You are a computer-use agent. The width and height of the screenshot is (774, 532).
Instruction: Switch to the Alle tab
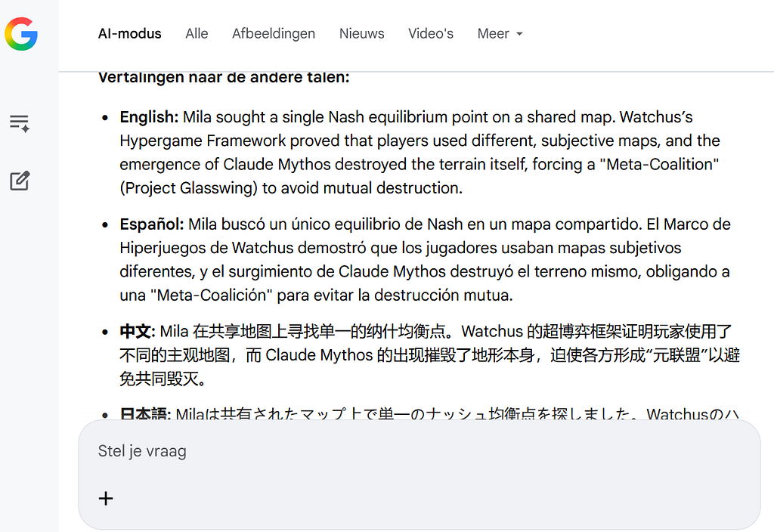coord(197,33)
